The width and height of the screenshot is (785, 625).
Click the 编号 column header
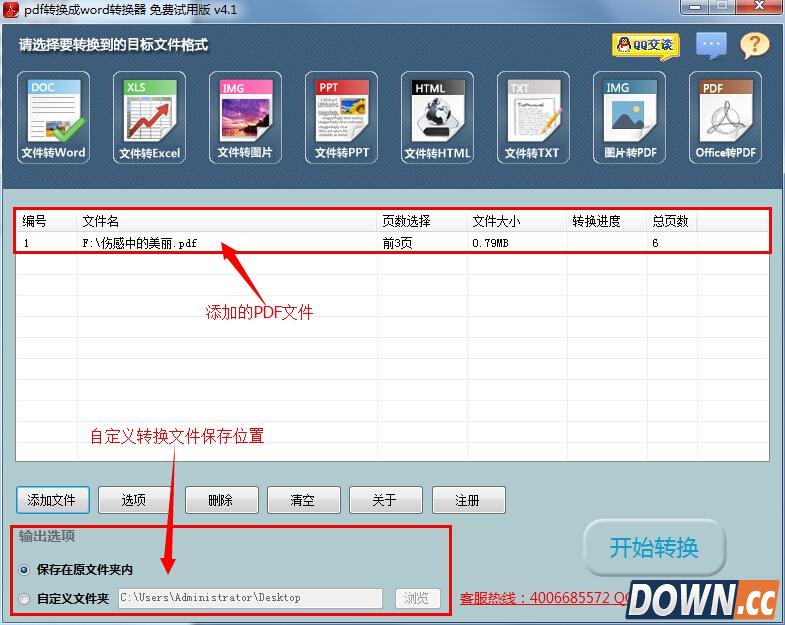click(47, 221)
